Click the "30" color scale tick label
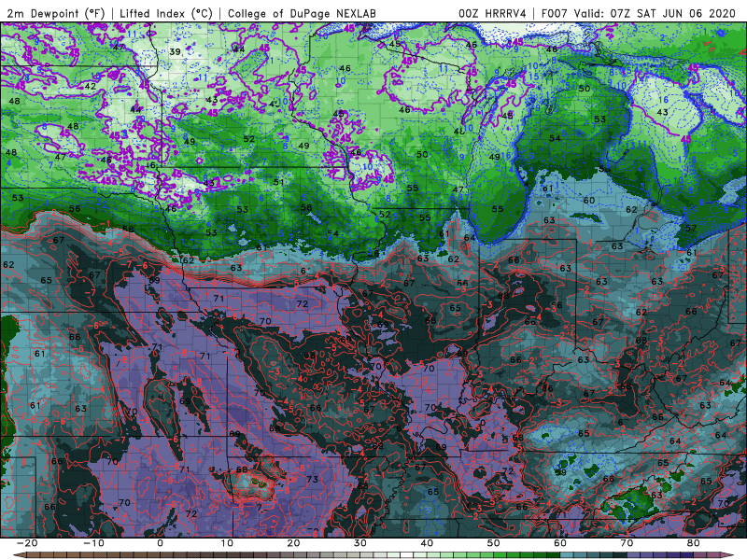 pos(360,543)
